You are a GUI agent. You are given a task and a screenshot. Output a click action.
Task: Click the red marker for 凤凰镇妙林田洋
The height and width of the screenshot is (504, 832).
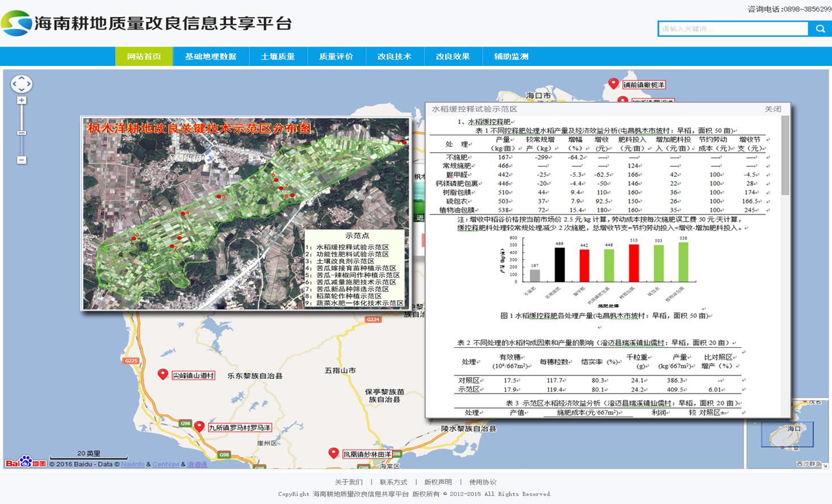[x=334, y=453]
